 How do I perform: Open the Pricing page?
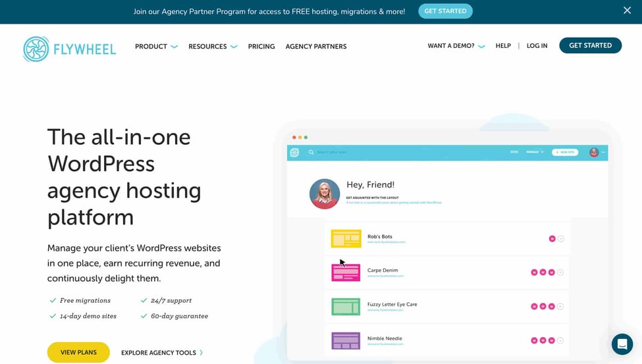[x=261, y=46]
